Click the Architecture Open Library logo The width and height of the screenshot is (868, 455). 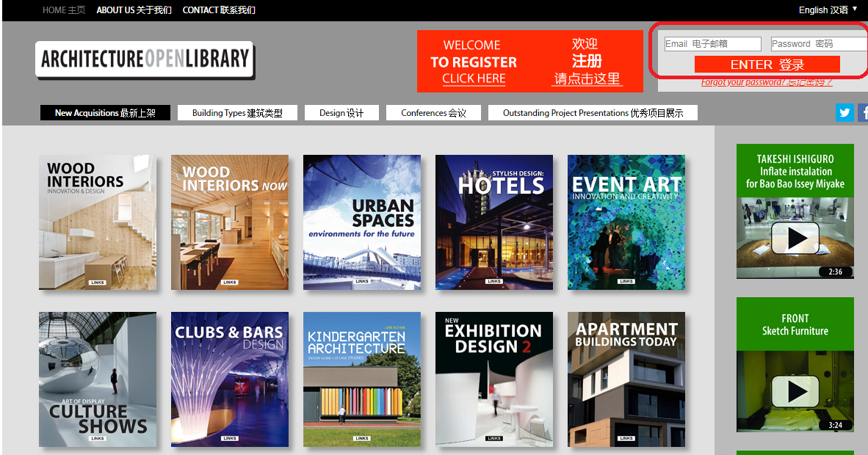pos(145,59)
